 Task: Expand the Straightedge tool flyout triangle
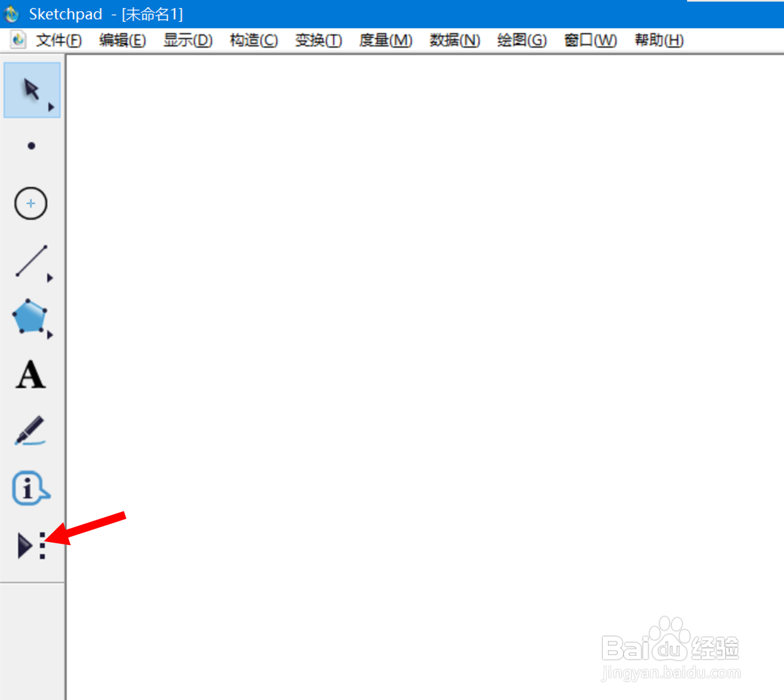50,278
